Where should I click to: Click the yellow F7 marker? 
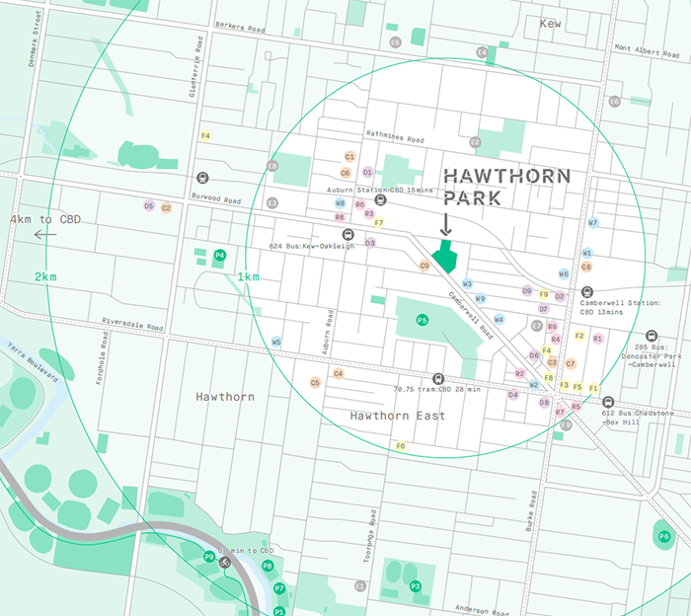[379, 222]
